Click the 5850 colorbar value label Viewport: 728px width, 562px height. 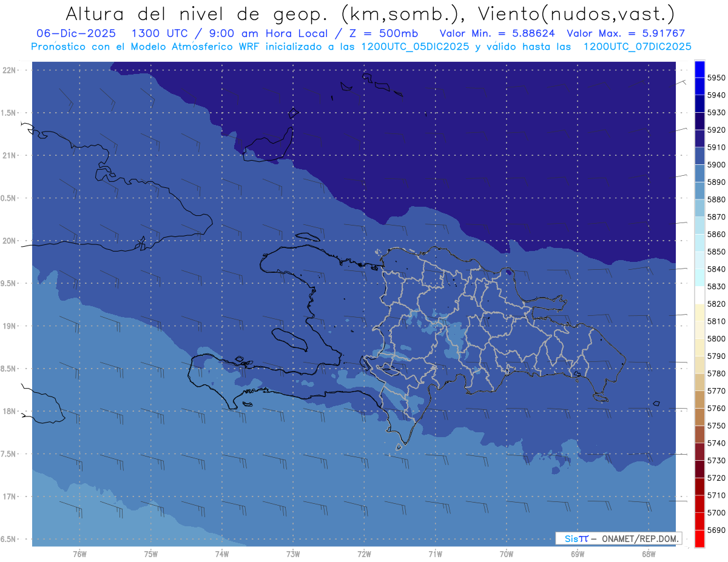point(716,252)
